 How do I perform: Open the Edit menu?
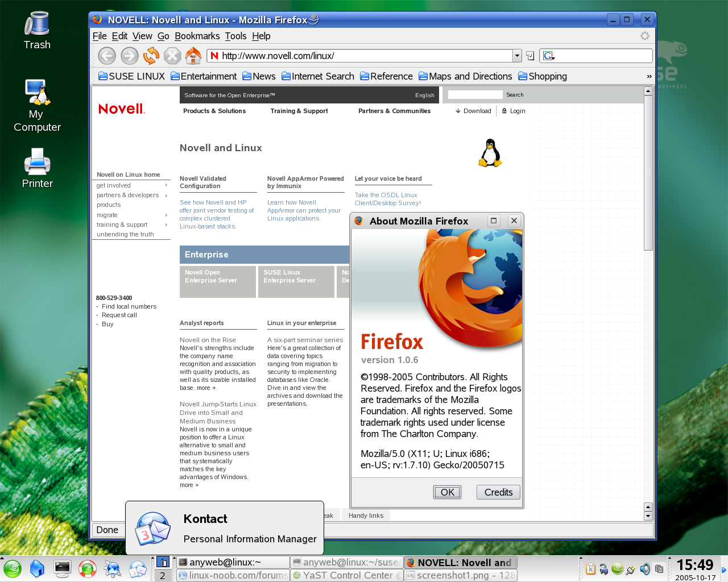(x=119, y=36)
